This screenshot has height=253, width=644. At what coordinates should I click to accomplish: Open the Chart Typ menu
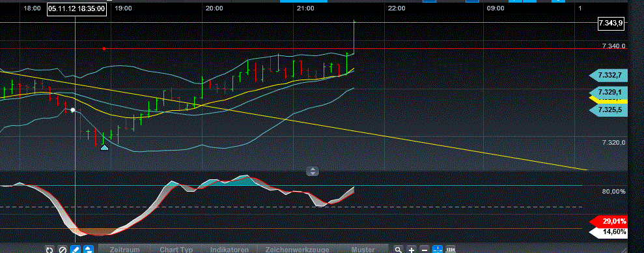pyautogui.click(x=176, y=249)
